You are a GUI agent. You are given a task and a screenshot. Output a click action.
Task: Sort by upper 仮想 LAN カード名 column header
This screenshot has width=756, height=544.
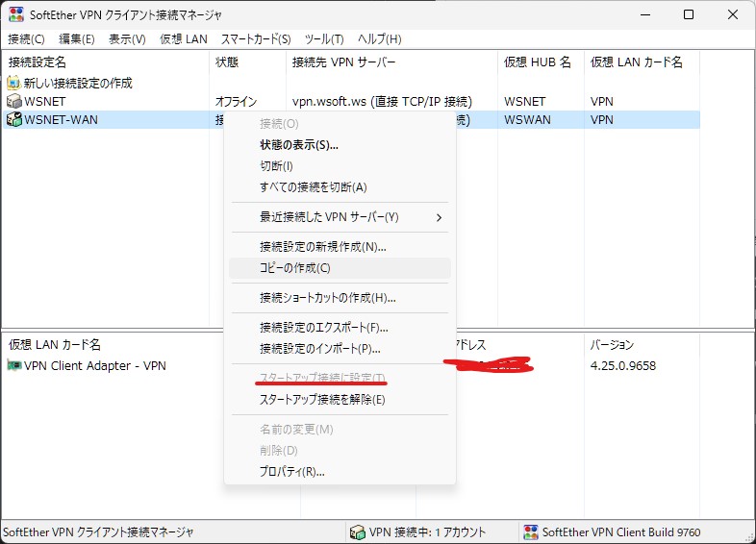click(x=643, y=62)
